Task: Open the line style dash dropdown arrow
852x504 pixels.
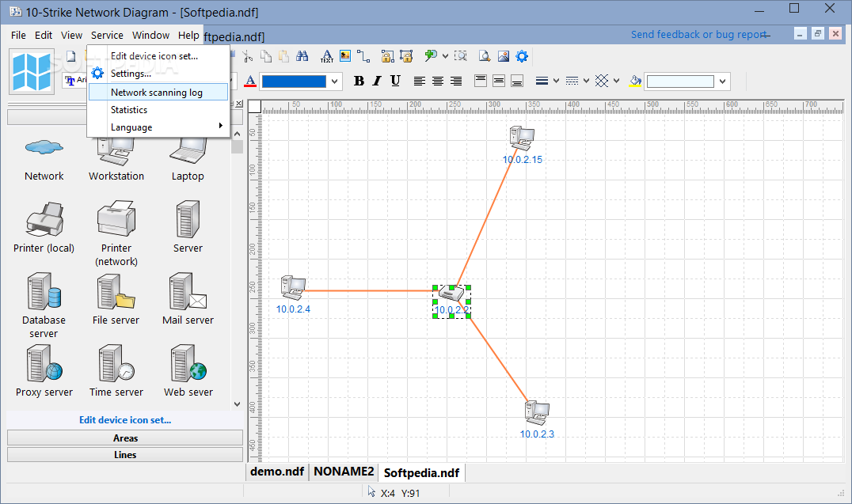Action: pyautogui.click(x=586, y=81)
